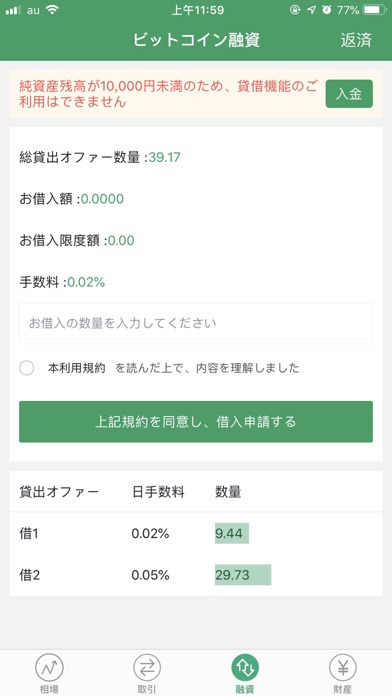Image resolution: width=392 pixels, height=696 pixels.
Task: Tap the 9.44 quantity green bar
Action: tap(232, 533)
